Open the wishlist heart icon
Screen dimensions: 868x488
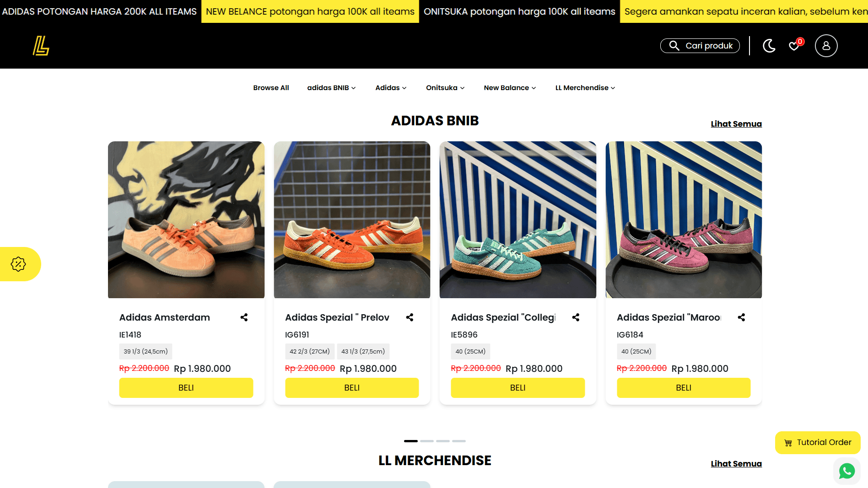pyautogui.click(x=794, y=46)
